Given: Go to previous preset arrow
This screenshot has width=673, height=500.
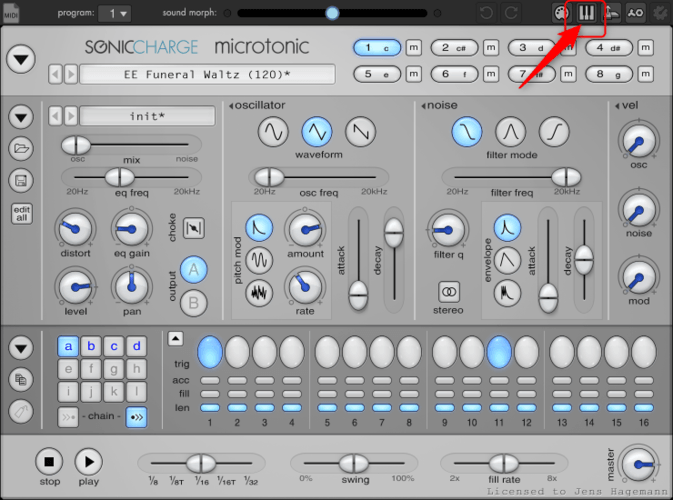Looking at the screenshot, I should pos(55,74).
